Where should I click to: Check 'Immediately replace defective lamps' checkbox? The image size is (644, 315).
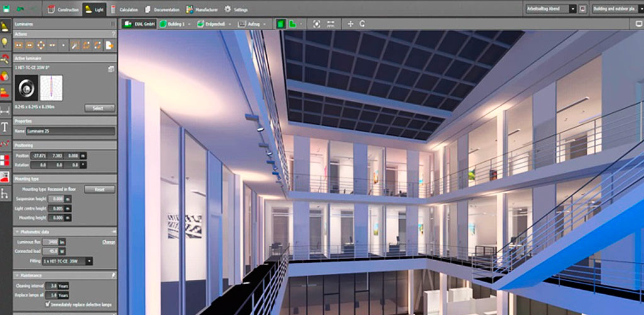point(48,304)
